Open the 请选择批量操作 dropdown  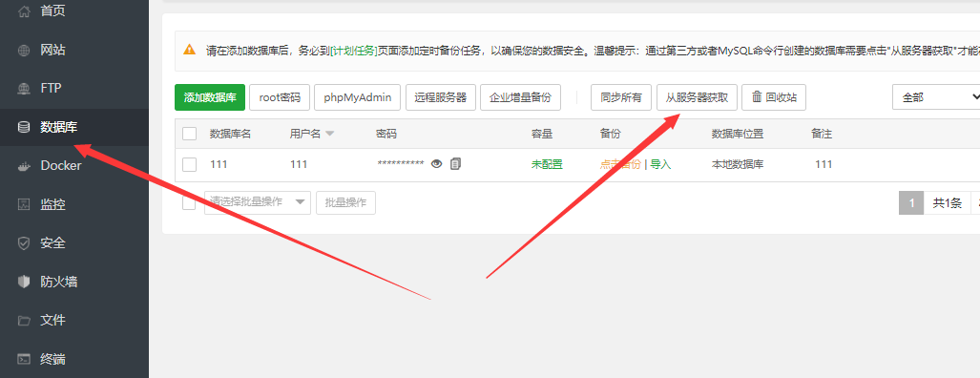pyautogui.click(x=258, y=202)
